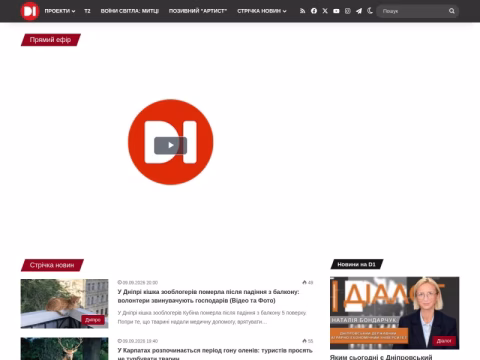Open the Діалог Наталія Бондарчук thumbnail

point(395,313)
